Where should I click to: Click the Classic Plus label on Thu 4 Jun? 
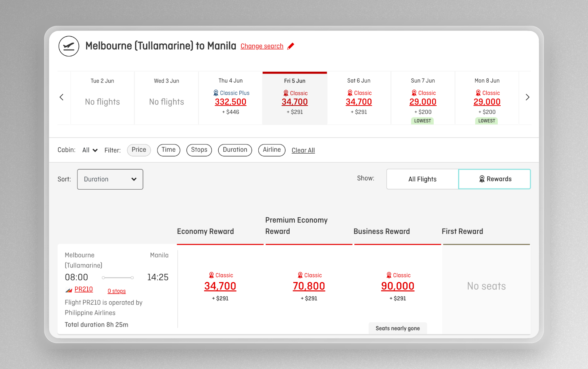[x=235, y=93]
